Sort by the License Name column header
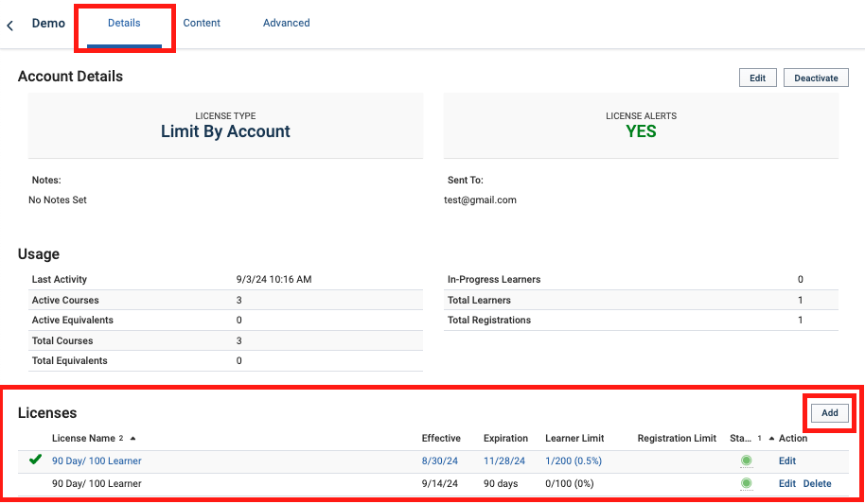The height and width of the screenshot is (504, 865). pyautogui.click(x=83, y=439)
